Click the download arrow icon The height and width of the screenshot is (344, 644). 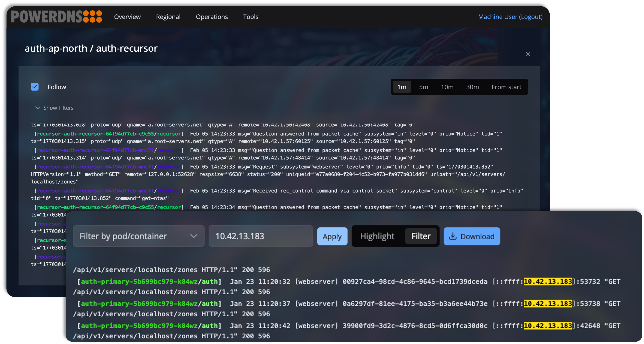coord(453,236)
